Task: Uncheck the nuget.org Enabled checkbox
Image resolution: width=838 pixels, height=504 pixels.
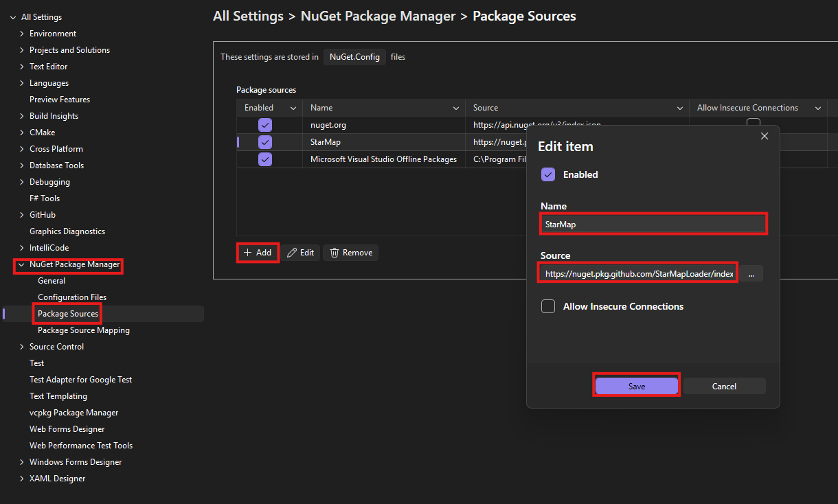Action: tap(264, 125)
